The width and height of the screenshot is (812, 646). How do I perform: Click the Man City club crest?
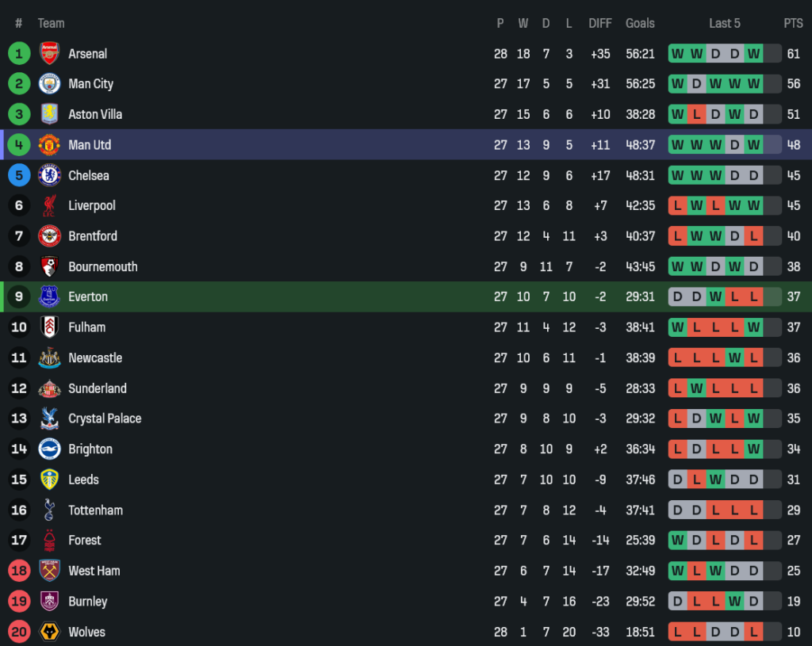pyautogui.click(x=50, y=84)
